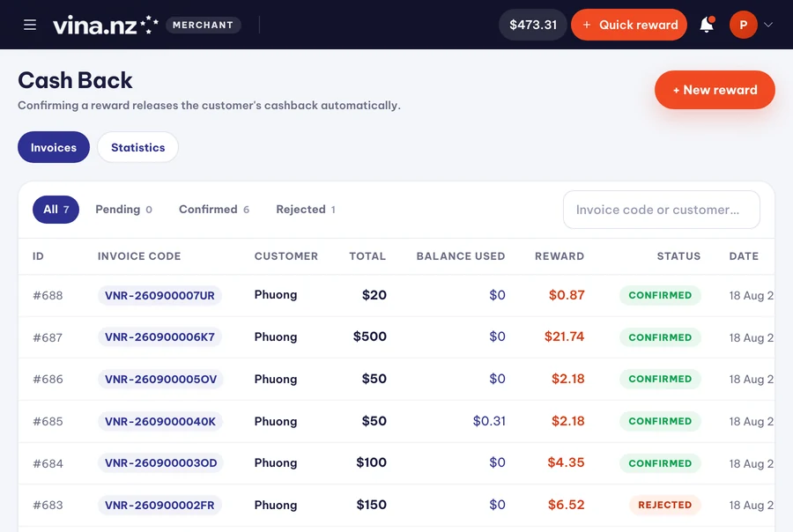
Task: Click the DATE column header
Action: 744,256
